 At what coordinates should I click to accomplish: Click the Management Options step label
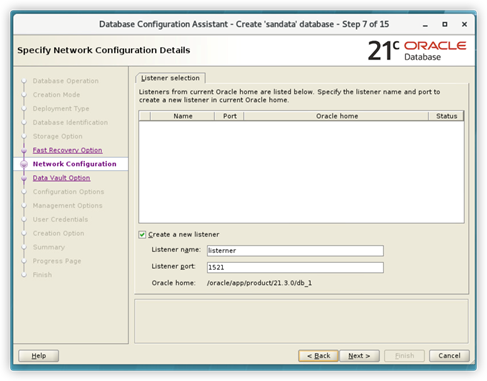(x=67, y=206)
